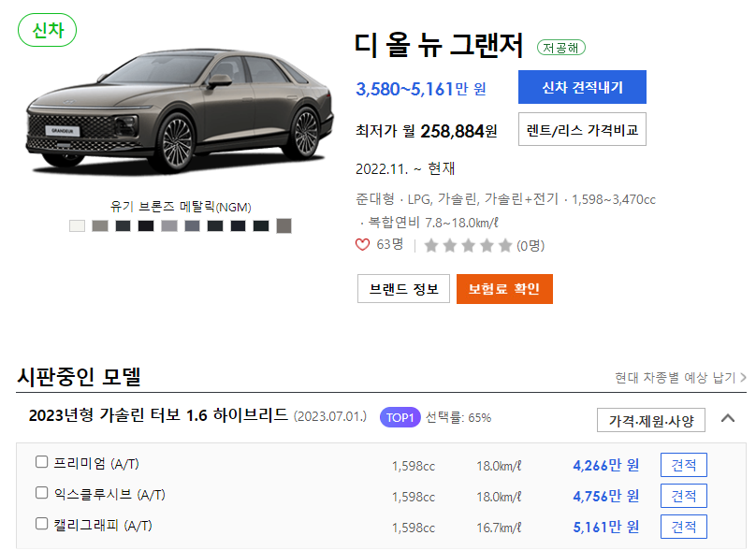Select the light silver-gray color swatch
Screen dimensions: 756x550
click(x=168, y=225)
